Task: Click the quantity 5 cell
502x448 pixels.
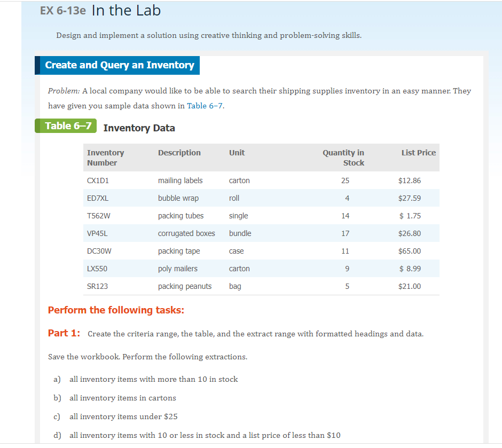Action: [347, 286]
